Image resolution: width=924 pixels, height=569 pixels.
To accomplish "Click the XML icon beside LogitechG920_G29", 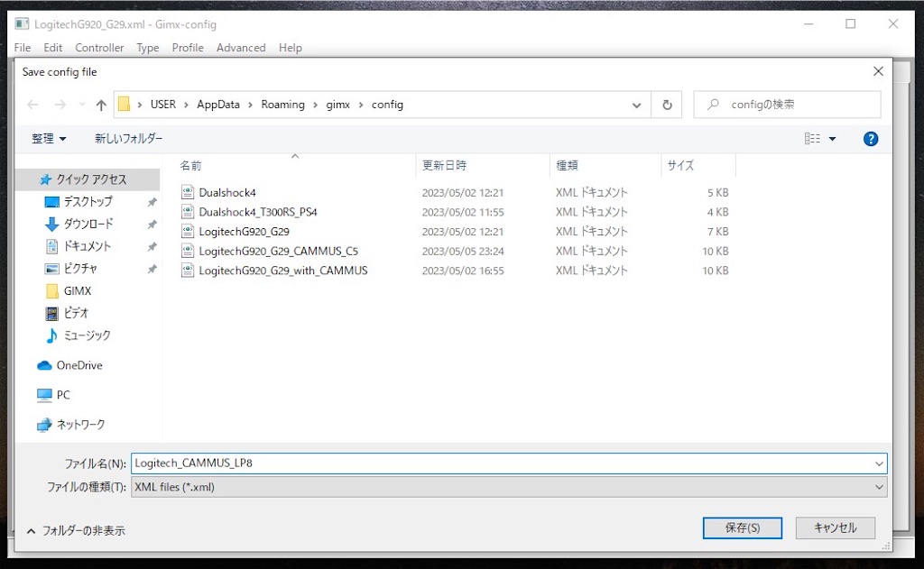I will (188, 231).
